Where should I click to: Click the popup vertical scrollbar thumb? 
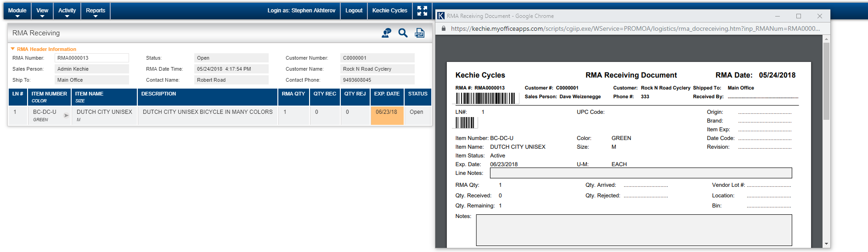(826, 82)
